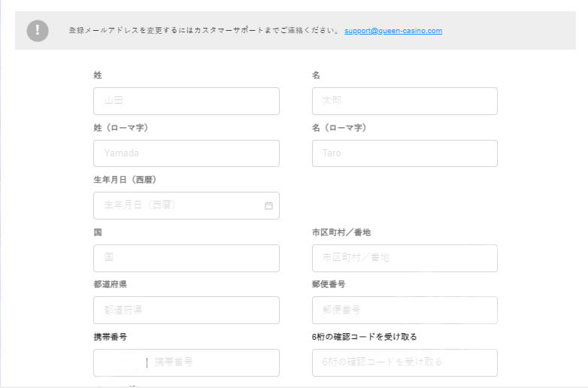This screenshot has width=588, height=388.
Task: Open the support@queen-casino.com email link
Action: (393, 31)
